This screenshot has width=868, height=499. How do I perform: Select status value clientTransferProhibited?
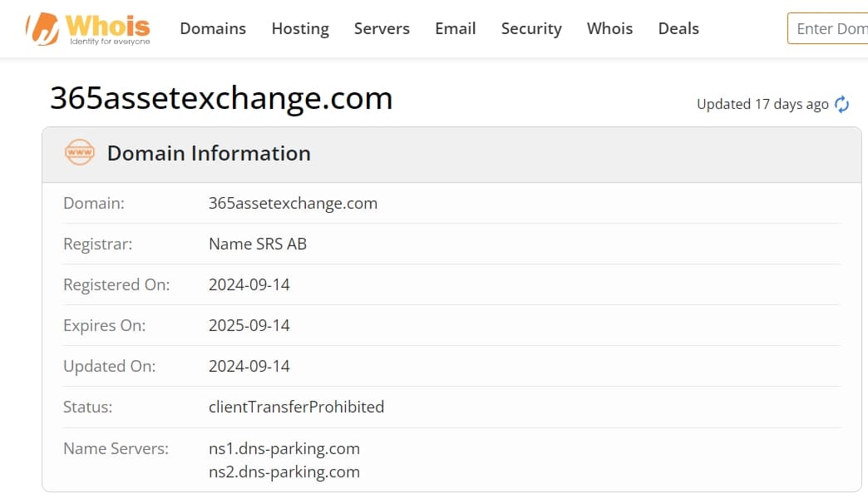[x=296, y=407]
